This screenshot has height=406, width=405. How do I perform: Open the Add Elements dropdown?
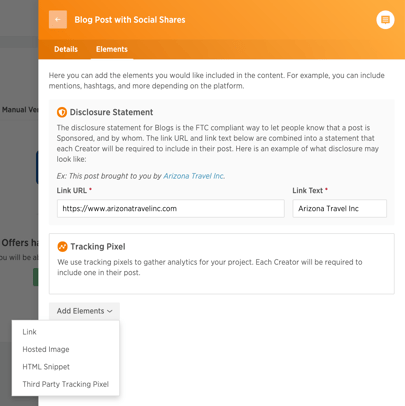[84, 311]
